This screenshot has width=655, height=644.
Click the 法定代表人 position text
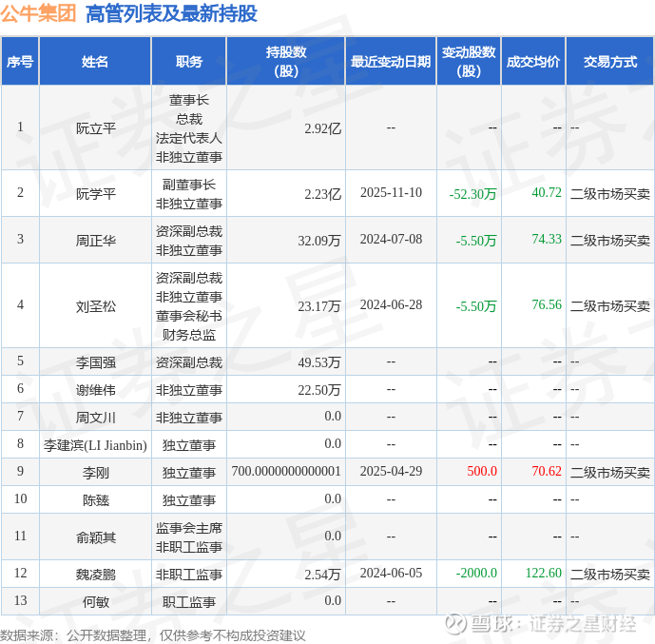coord(189,138)
